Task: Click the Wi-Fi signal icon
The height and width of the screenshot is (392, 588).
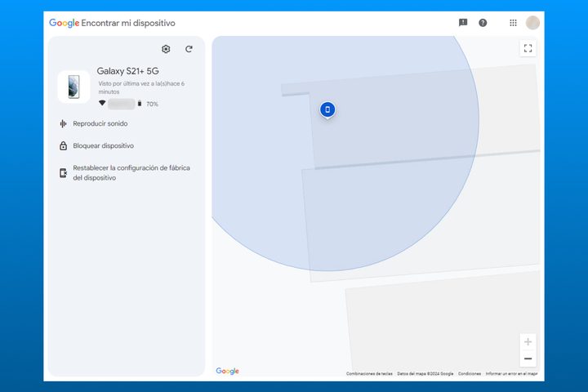Action: click(102, 103)
